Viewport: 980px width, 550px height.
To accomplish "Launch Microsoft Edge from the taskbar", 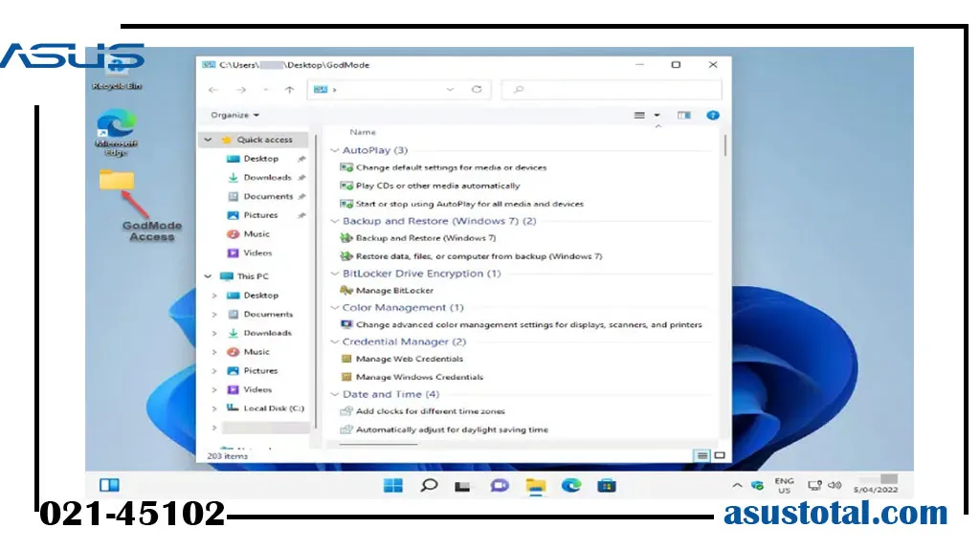I will click(x=570, y=486).
